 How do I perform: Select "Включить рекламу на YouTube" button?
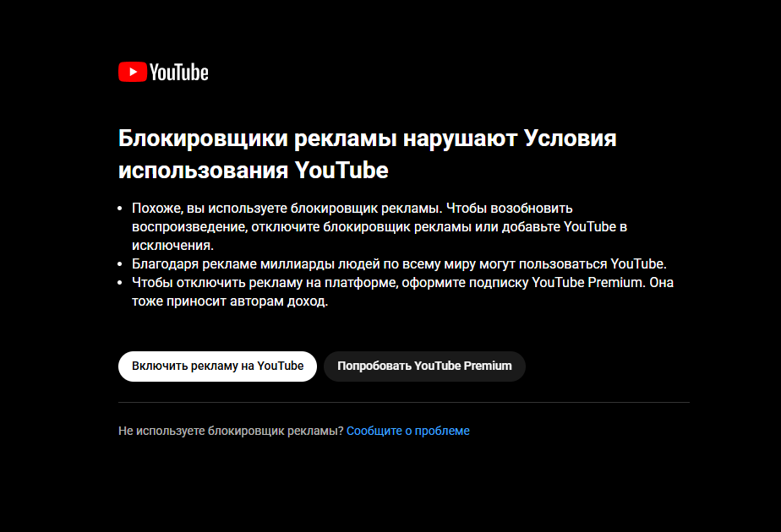point(218,366)
